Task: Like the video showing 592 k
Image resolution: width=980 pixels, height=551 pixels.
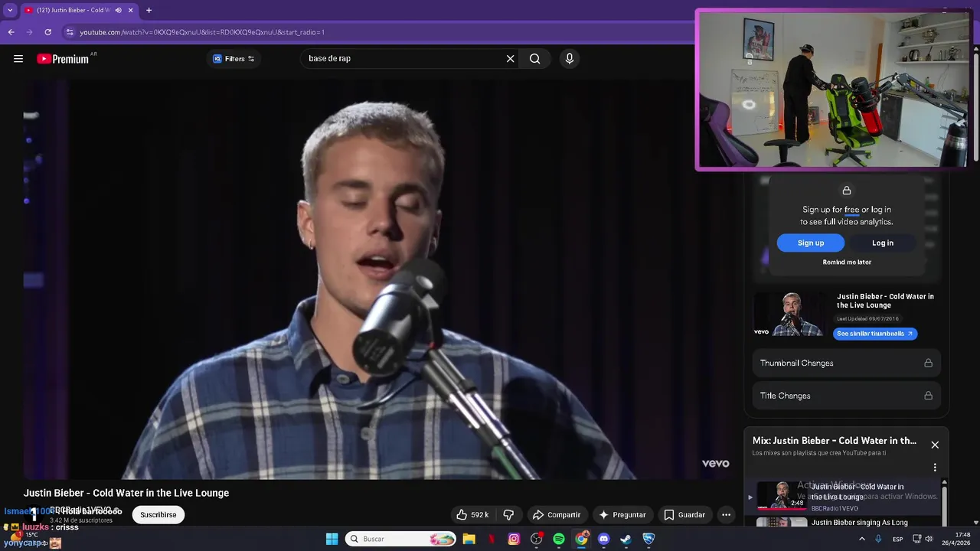Action: click(x=472, y=515)
